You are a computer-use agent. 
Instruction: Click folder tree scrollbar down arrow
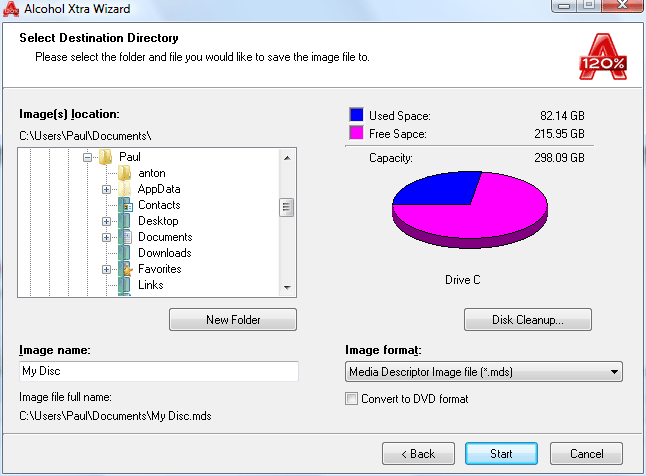(287, 287)
